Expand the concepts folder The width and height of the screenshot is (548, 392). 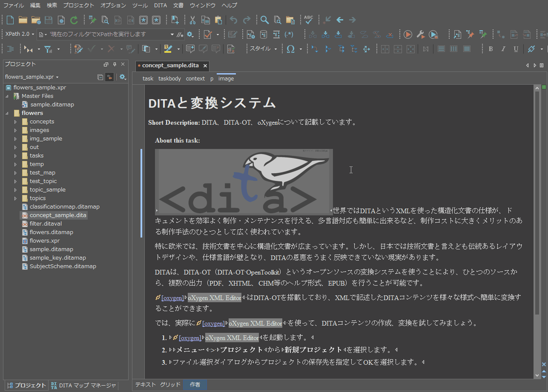(16, 122)
